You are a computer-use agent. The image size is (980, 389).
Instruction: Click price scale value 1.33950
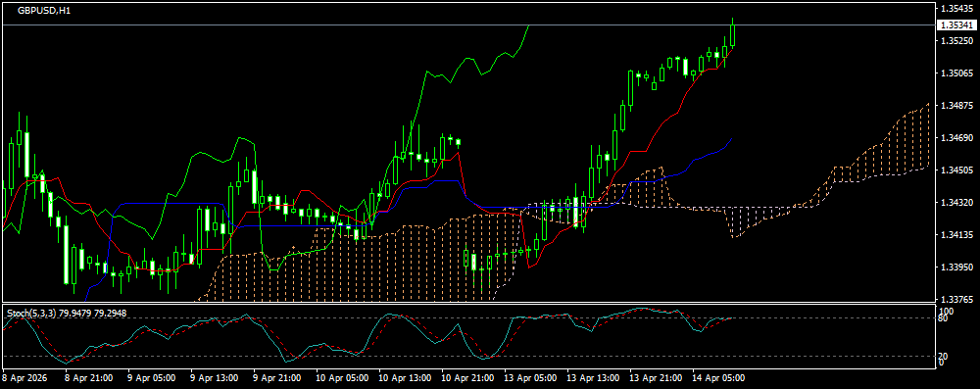click(956, 267)
